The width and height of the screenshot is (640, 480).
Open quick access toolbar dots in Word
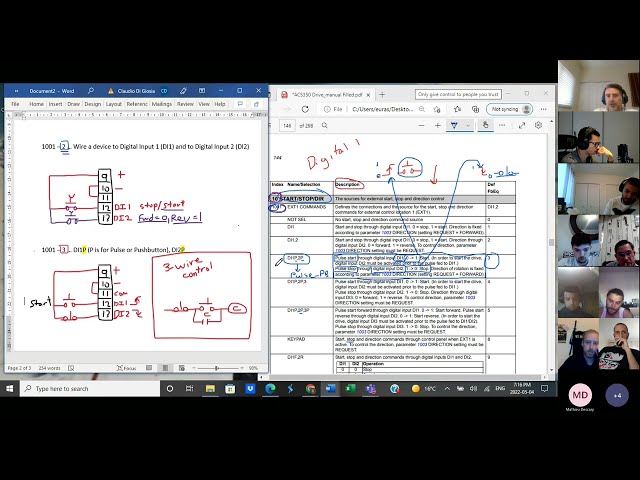[x=16, y=91]
